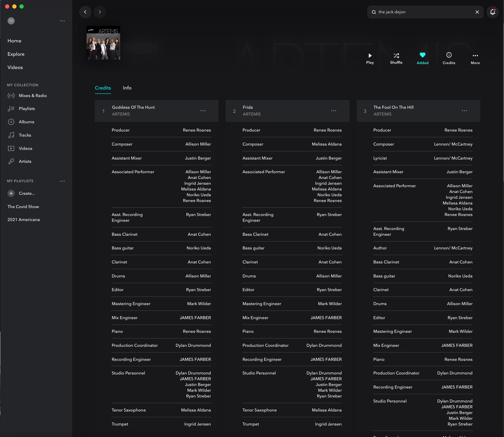
Task: Click the ARTEMIS album cover thumbnail
Action: 103,43
